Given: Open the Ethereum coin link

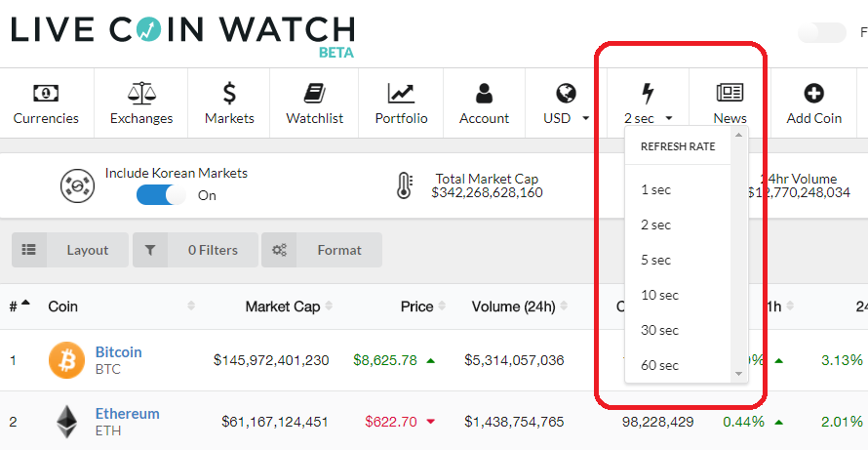Looking at the screenshot, I should (128, 414).
